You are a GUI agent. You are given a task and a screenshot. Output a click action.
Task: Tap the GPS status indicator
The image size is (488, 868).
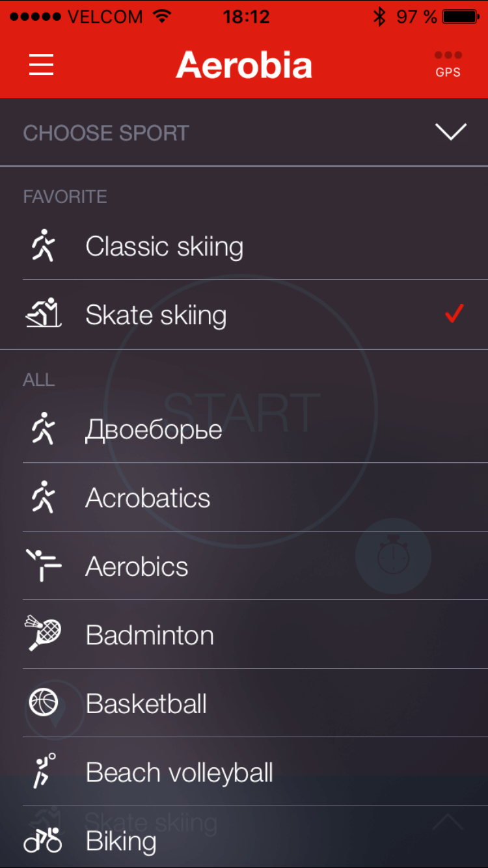[448, 64]
